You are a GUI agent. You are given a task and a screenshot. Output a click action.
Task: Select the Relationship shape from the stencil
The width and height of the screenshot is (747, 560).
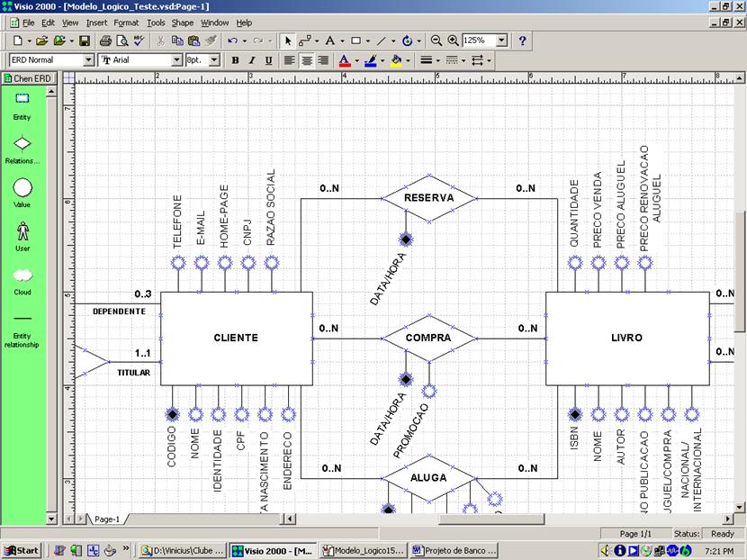coord(22,141)
